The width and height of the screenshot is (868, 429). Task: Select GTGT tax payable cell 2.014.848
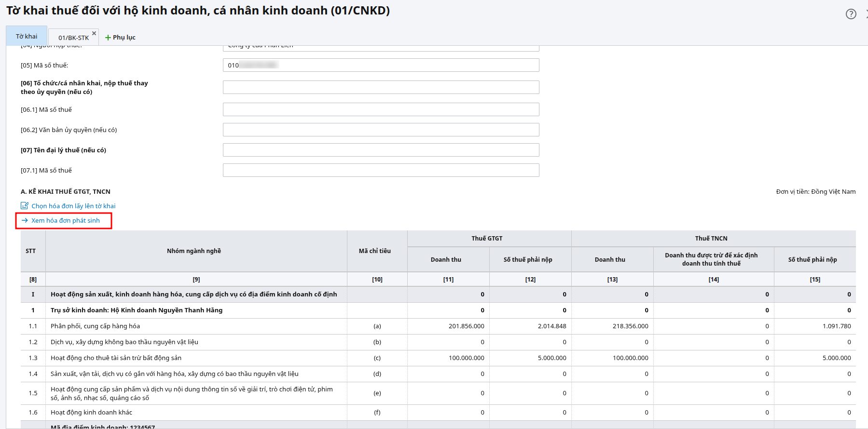click(551, 326)
